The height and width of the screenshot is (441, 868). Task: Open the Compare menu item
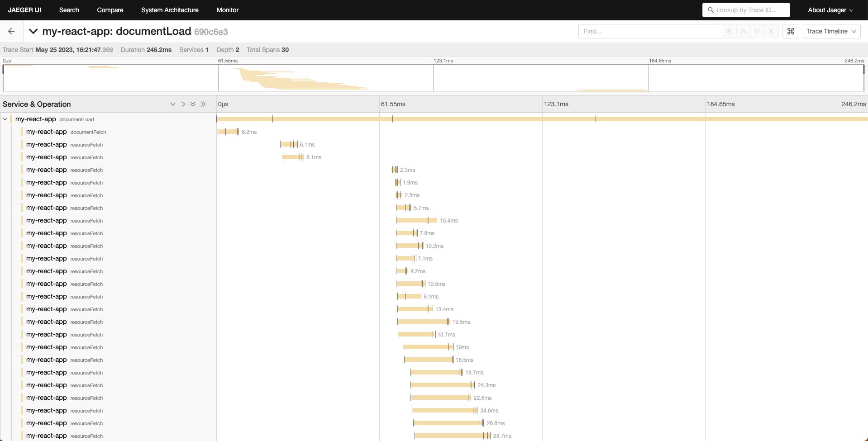(110, 9)
